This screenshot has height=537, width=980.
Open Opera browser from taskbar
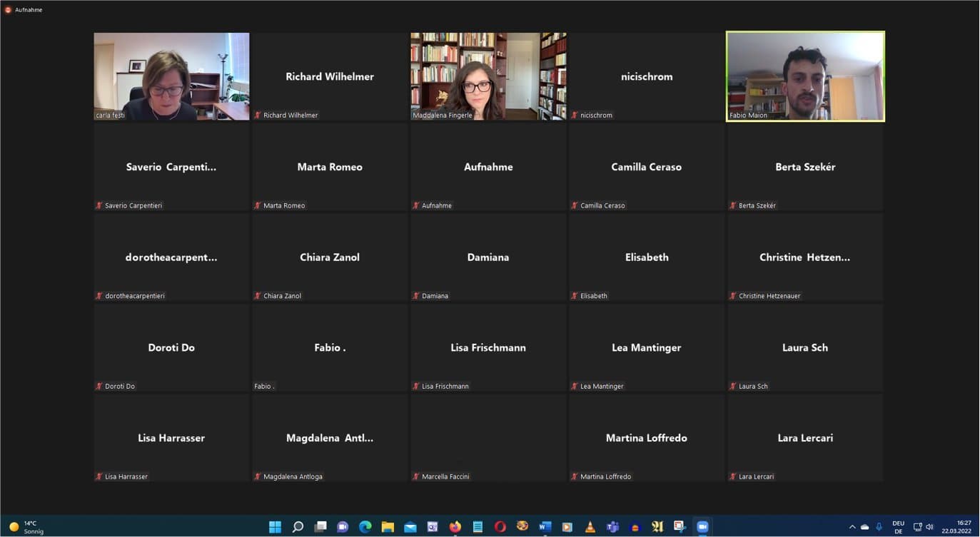pyautogui.click(x=500, y=527)
